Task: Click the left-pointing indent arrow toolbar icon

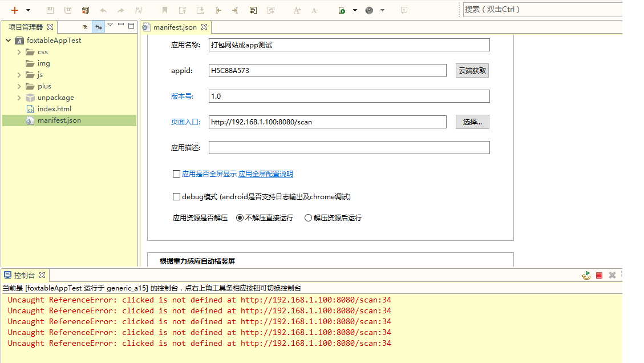Action: pyautogui.click(x=218, y=10)
